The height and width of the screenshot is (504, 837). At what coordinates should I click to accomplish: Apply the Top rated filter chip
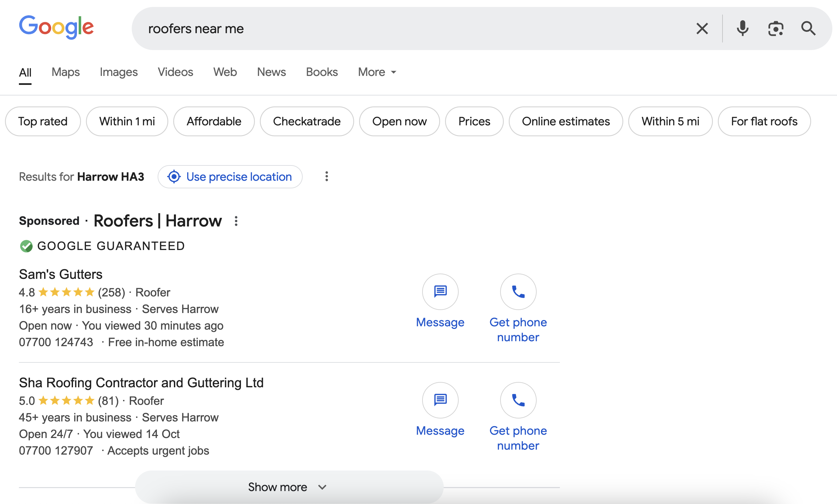click(43, 121)
